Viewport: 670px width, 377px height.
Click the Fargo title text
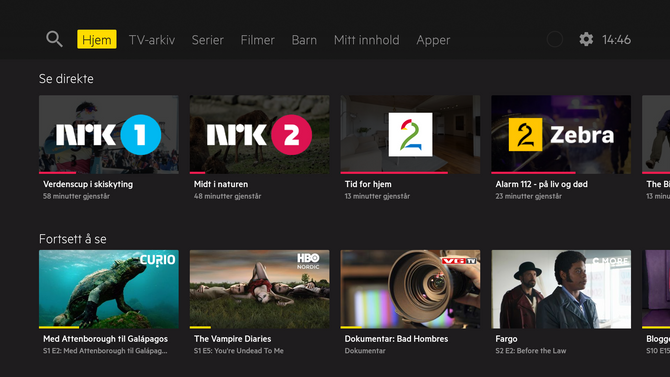pyautogui.click(x=506, y=339)
